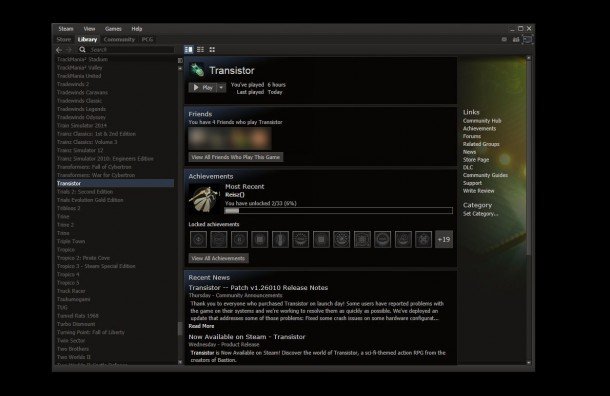
Task: Click Set Category... link
Action: [480, 214]
